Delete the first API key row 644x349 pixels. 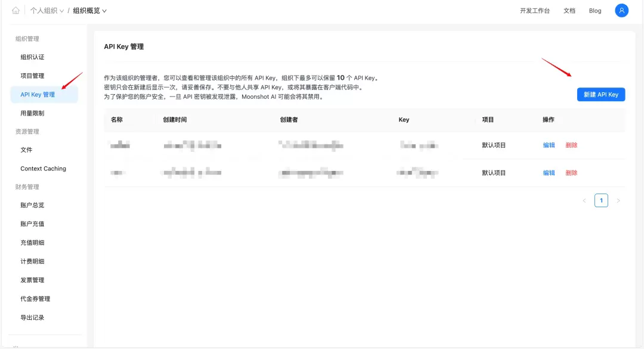click(x=571, y=145)
